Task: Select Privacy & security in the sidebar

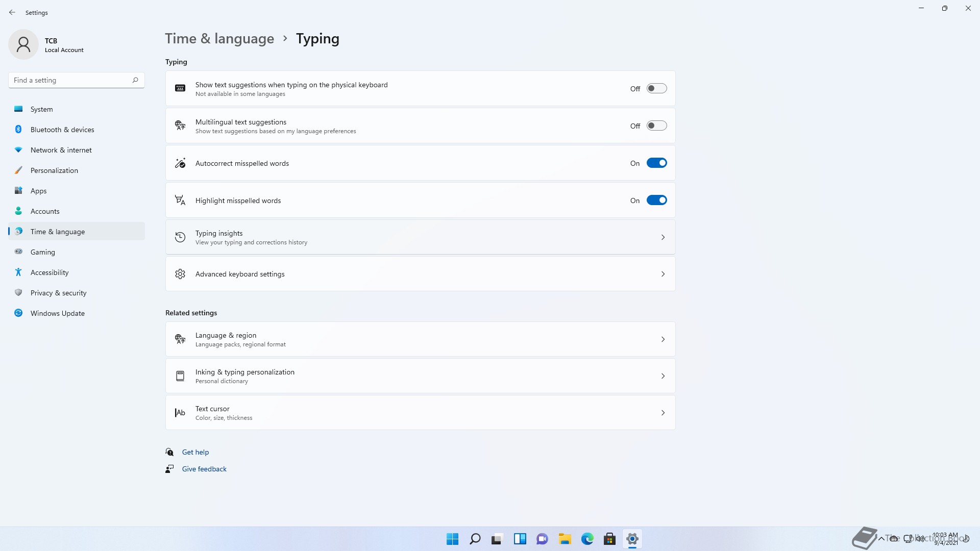Action: click(58, 293)
